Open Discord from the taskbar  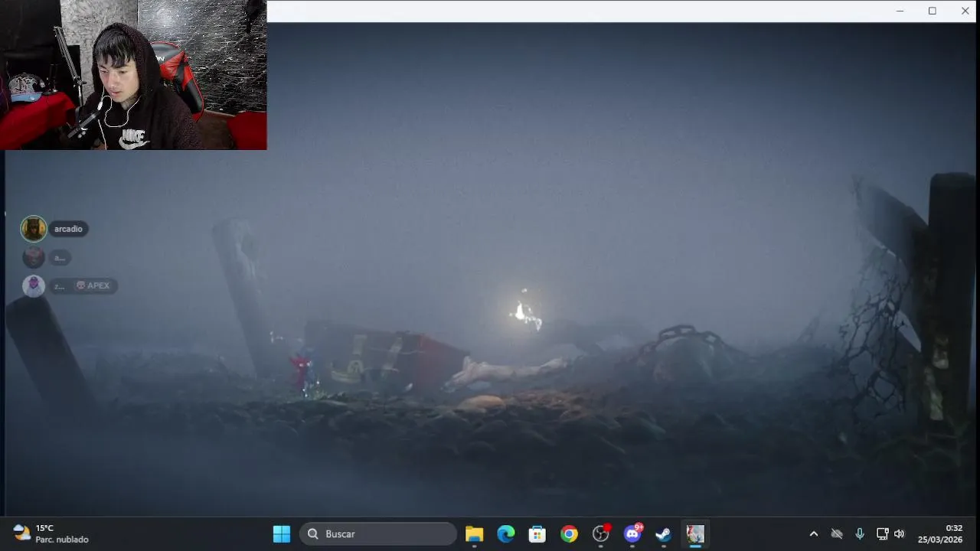(x=632, y=533)
